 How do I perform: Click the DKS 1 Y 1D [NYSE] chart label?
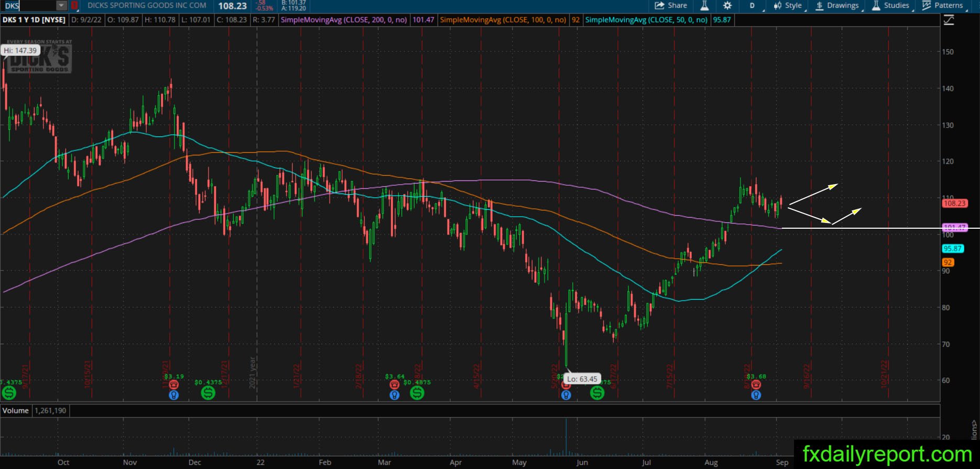(x=34, y=20)
